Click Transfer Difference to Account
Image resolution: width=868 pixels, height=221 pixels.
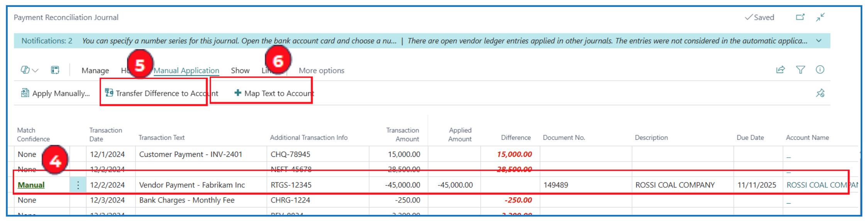pyautogui.click(x=161, y=93)
